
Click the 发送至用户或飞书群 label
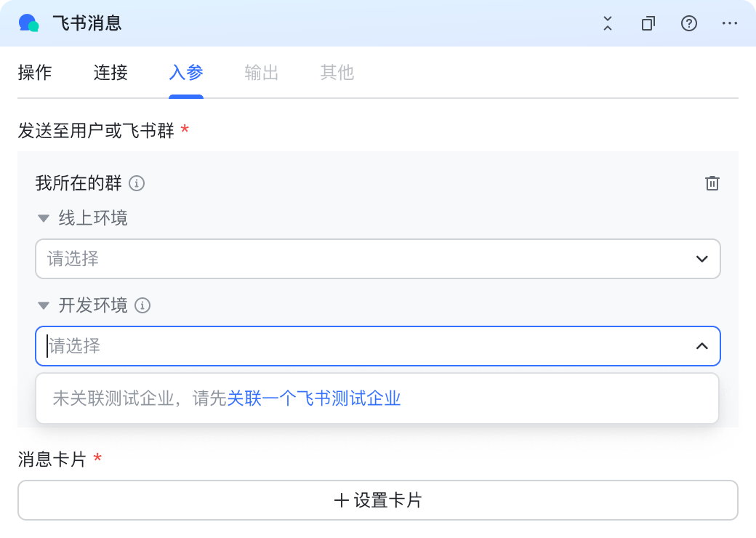(96, 131)
